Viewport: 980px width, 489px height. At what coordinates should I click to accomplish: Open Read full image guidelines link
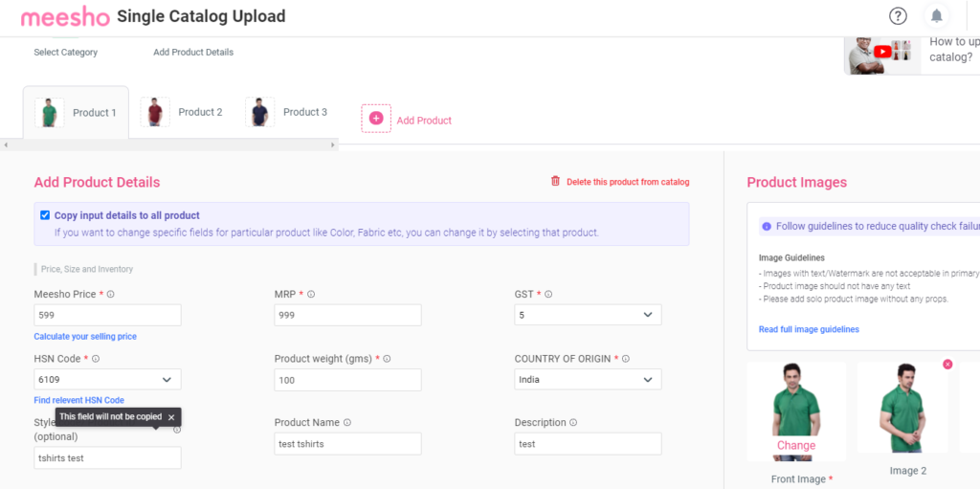tap(809, 329)
